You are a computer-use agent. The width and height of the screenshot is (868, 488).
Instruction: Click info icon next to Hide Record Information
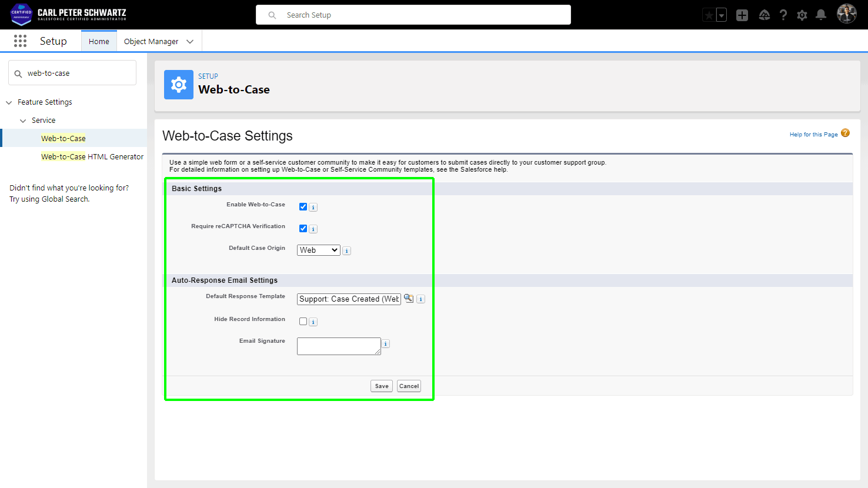point(313,322)
